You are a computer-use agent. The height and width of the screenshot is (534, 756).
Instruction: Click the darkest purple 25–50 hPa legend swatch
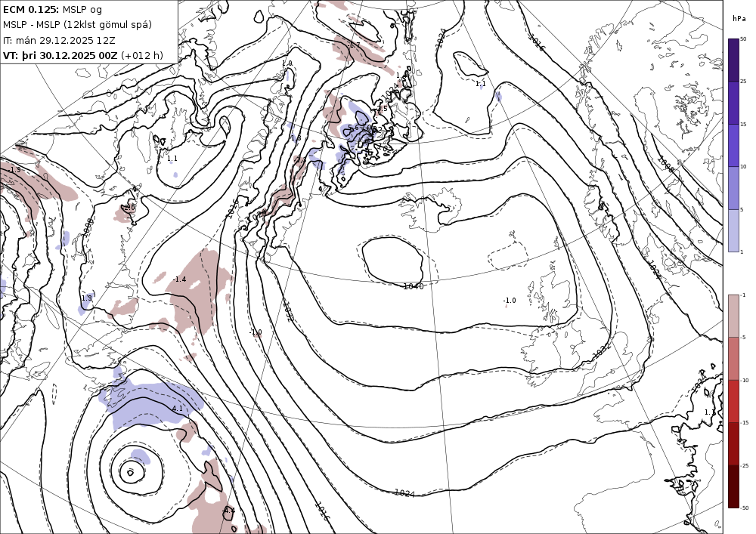[733, 60]
